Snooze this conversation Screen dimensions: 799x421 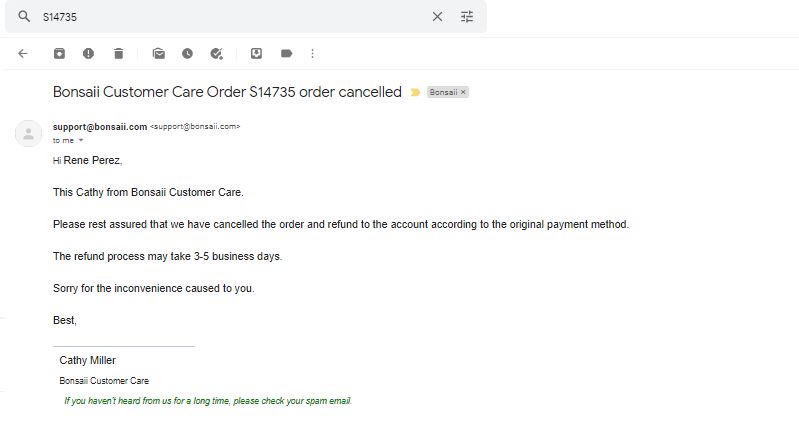pos(188,54)
